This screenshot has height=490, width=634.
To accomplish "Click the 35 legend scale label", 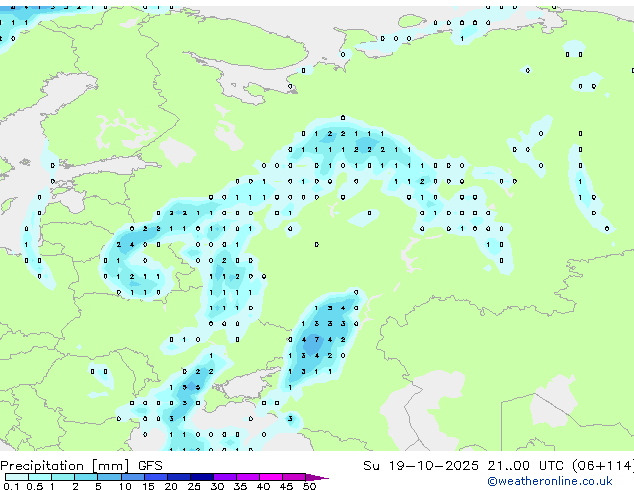I will tap(240, 486).
